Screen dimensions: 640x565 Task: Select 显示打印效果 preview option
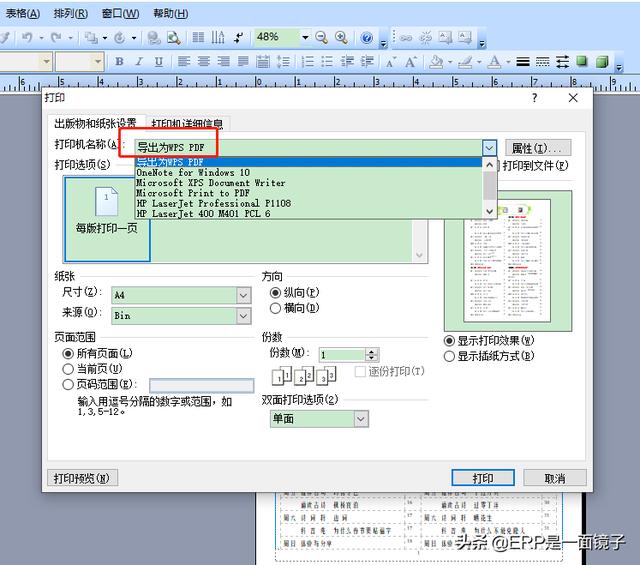point(489,341)
